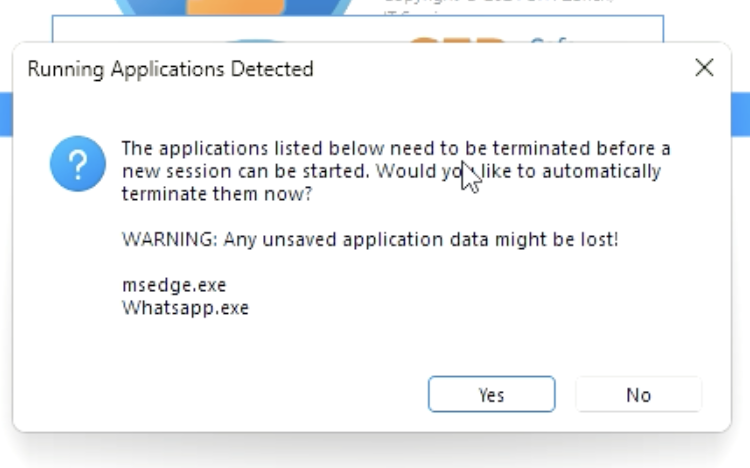750x468 pixels.
Task: Confirm termination with the Yes button
Action: tap(491, 394)
